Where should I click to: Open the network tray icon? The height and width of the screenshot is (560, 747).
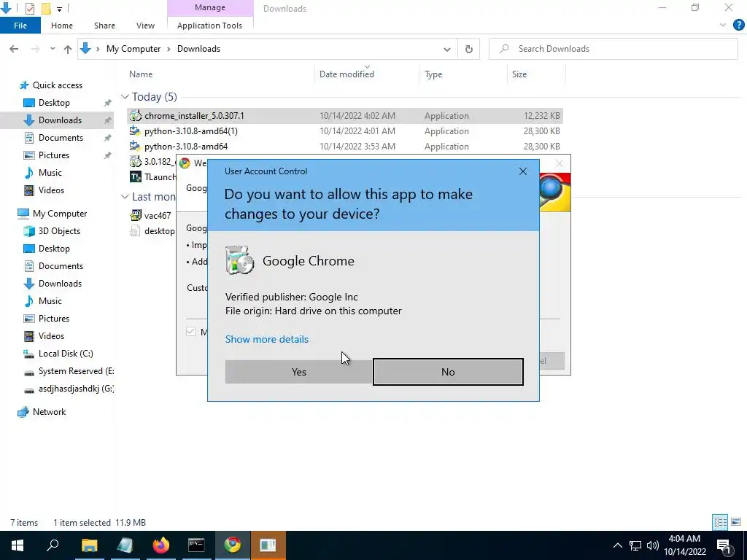[635, 545]
